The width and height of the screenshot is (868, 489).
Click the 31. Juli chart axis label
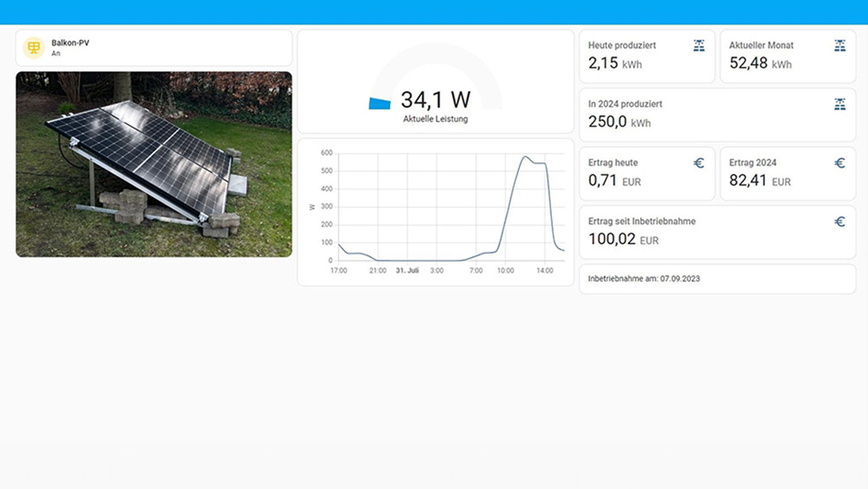click(x=406, y=271)
